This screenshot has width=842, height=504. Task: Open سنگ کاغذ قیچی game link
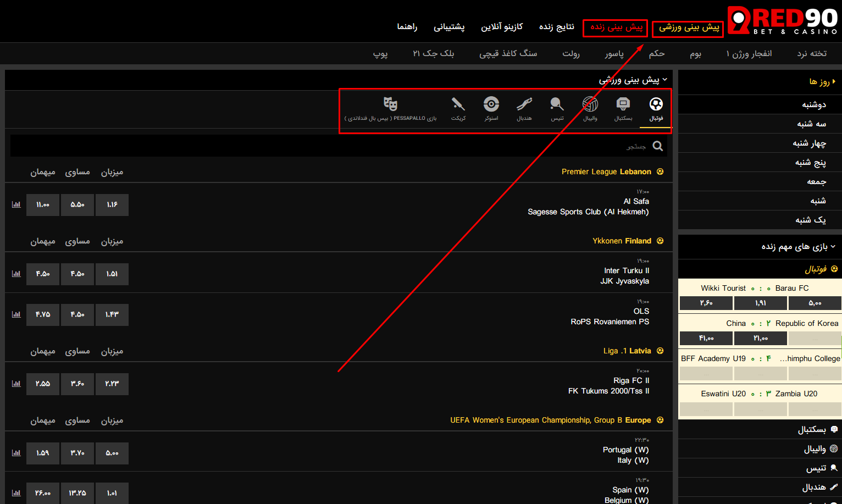tap(508, 53)
